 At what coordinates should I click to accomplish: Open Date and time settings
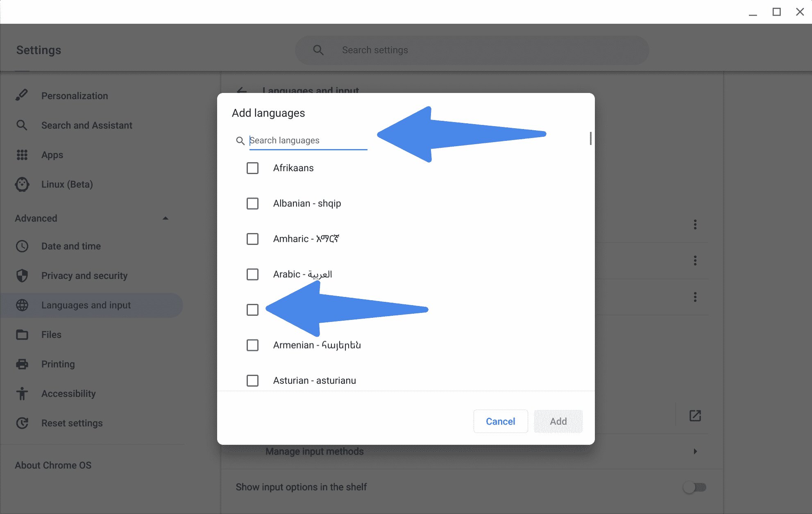[x=71, y=245]
